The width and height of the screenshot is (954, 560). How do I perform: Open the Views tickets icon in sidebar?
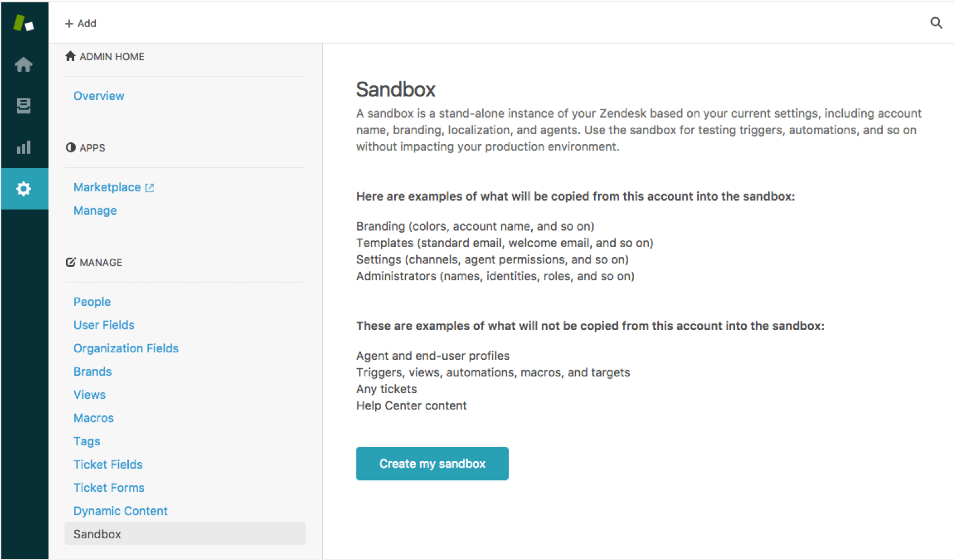tap(24, 106)
